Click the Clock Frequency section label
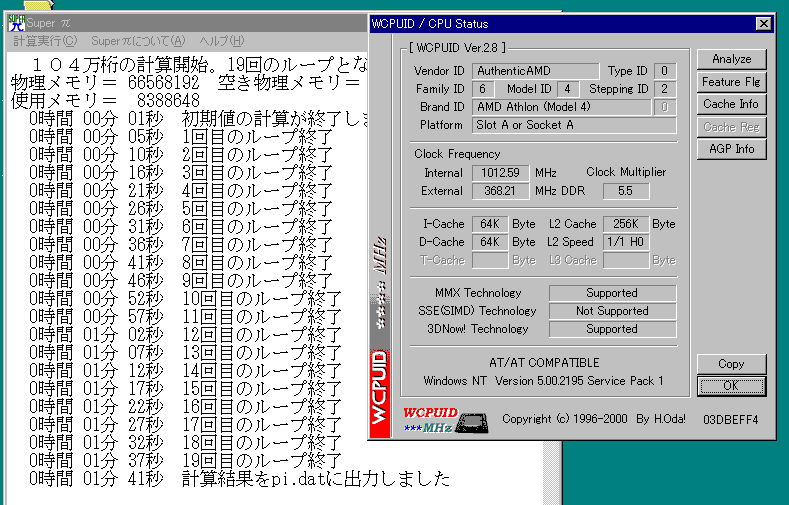The height and width of the screenshot is (505, 789). [x=457, y=154]
